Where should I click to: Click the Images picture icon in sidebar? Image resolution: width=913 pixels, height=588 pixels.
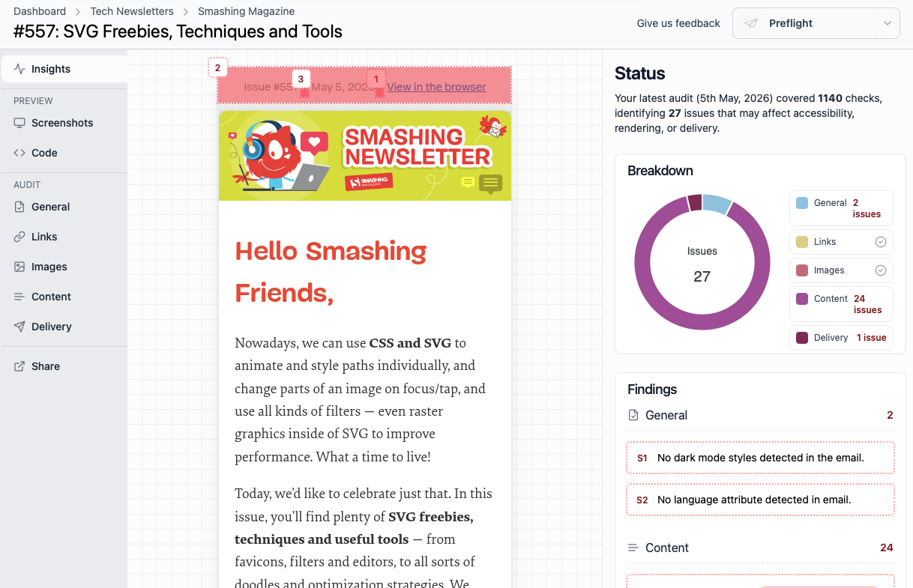(x=19, y=267)
